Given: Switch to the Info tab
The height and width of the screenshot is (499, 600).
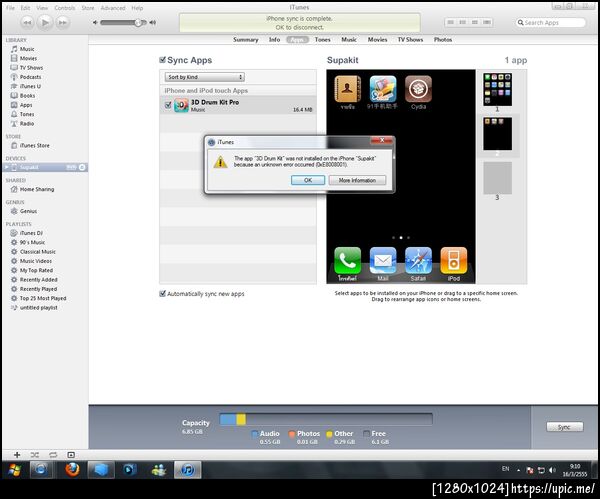Looking at the screenshot, I should pyautogui.click(x=274, y=39).
